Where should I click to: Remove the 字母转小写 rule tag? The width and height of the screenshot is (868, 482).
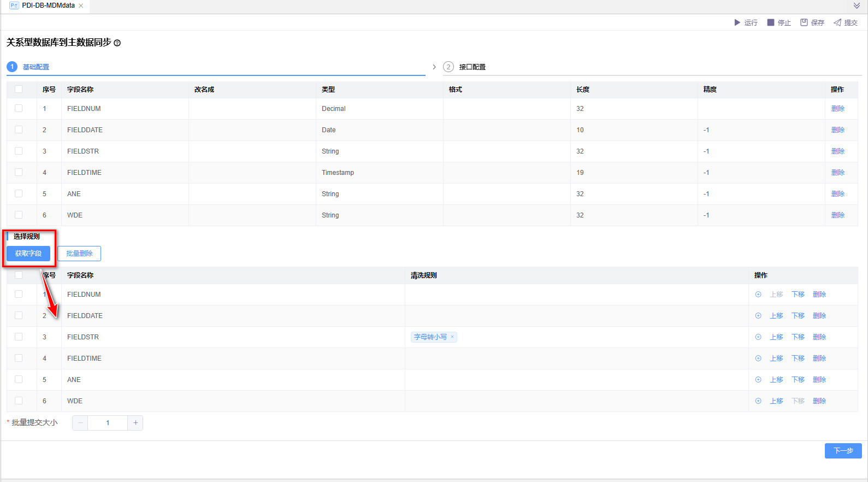pyautogui.click(x=452, y=337)
